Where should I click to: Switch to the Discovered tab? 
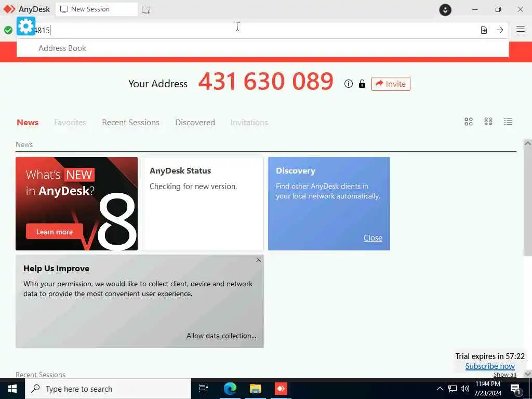pos(195,123)
